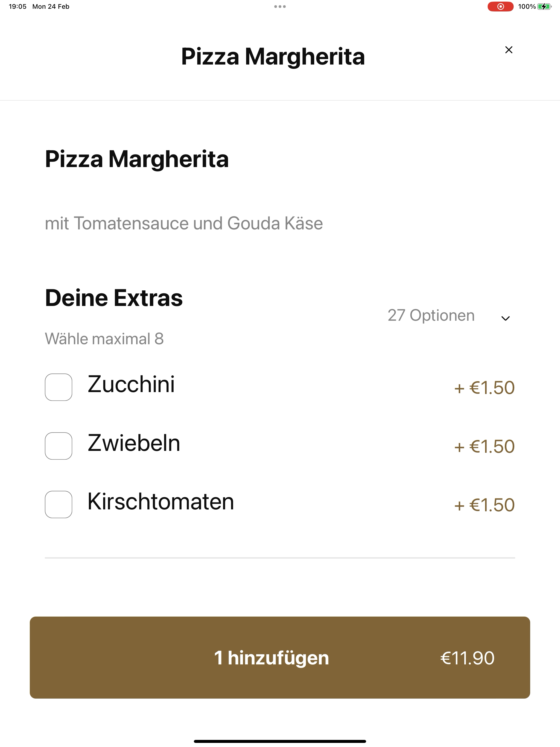The image size is (560, 747).
Task: Check the Zucchini extra checkbox
Action: point(59,387)
